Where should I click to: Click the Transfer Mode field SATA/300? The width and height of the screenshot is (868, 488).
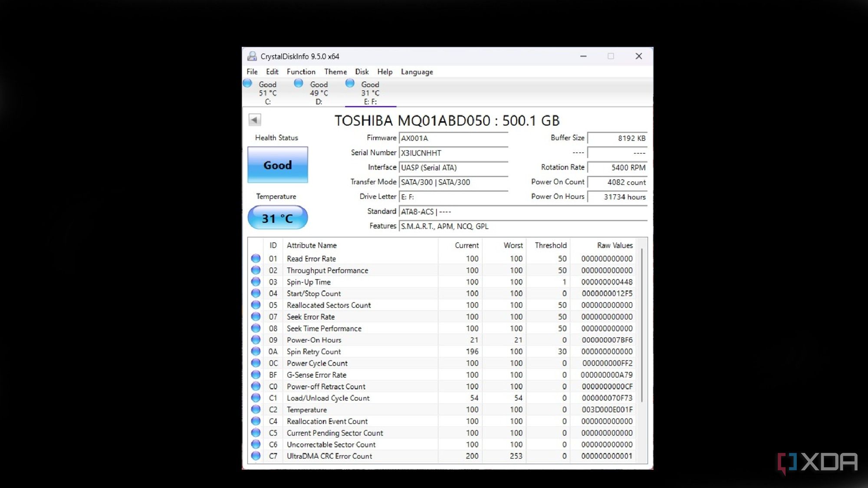pyautogui.click(x=454, y=182)
